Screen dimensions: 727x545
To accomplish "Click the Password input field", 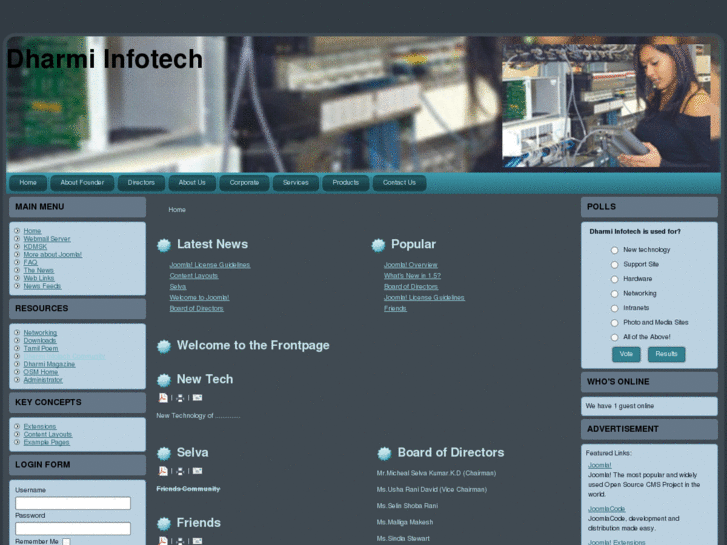I will [73, 528].
